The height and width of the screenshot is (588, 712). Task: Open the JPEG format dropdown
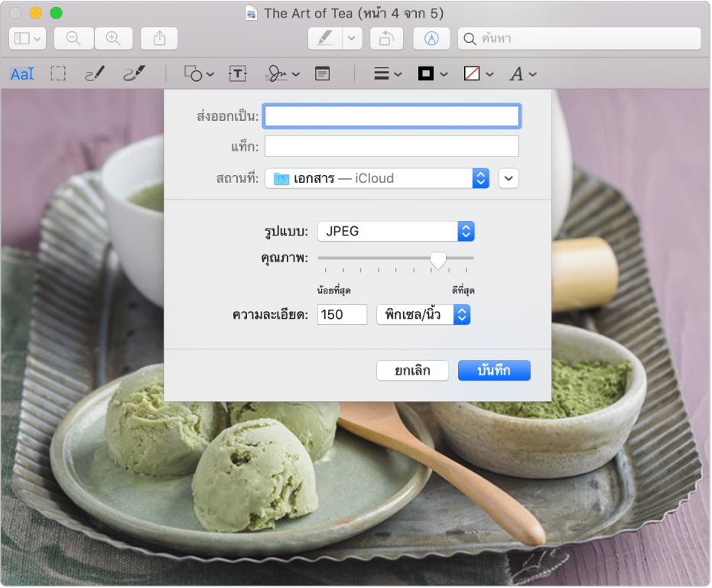[x=396, y=231]
